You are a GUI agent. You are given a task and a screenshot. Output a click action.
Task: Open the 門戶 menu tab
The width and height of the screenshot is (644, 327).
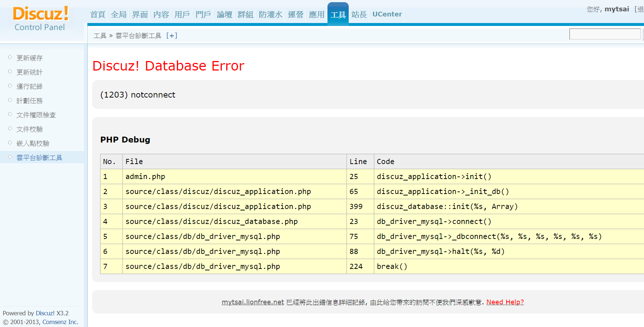click(x=203, y=15)
